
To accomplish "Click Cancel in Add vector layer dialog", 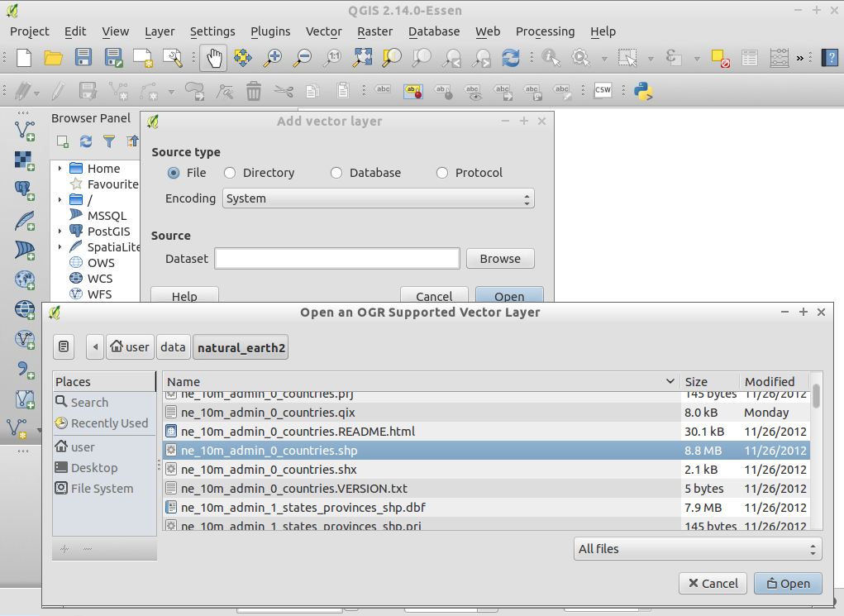I will click(434, 295).
